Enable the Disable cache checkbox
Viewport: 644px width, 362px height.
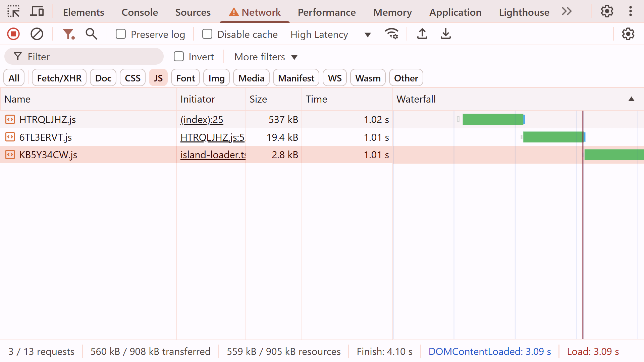point(207,34)
